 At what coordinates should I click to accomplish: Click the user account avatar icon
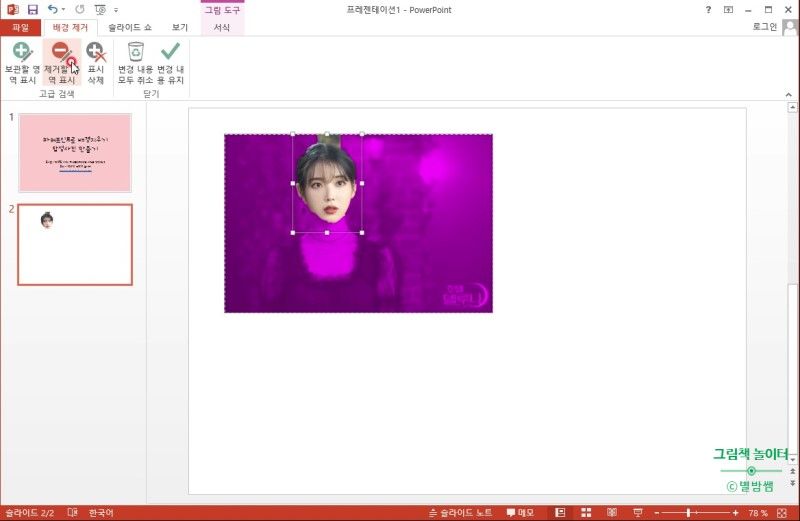(x=789, y=27)
